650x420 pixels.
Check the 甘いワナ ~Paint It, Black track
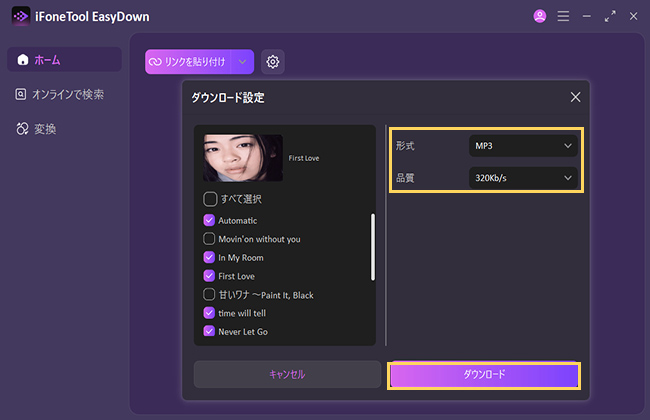pyautogui.click(x=209, y=294)
